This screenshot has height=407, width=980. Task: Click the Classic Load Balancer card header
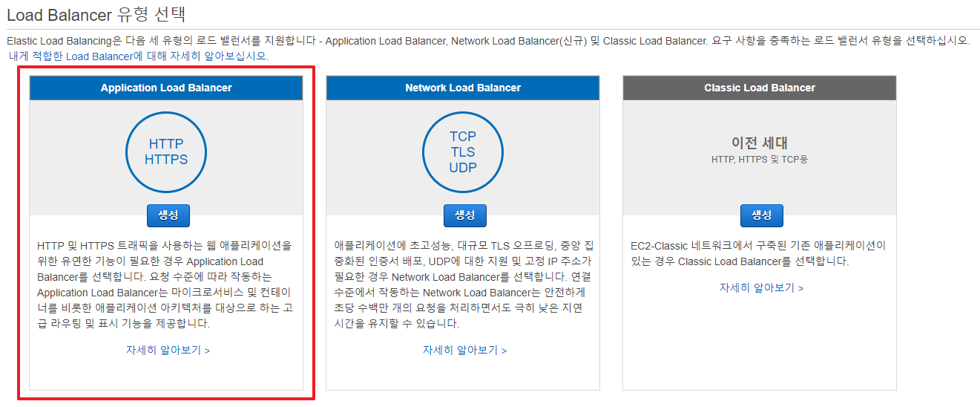(760, 88)
